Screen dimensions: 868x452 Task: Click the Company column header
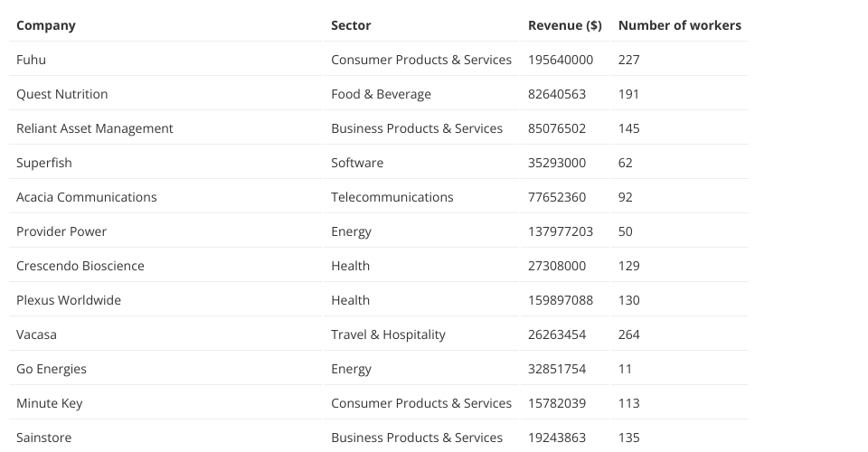click(46, 25)
